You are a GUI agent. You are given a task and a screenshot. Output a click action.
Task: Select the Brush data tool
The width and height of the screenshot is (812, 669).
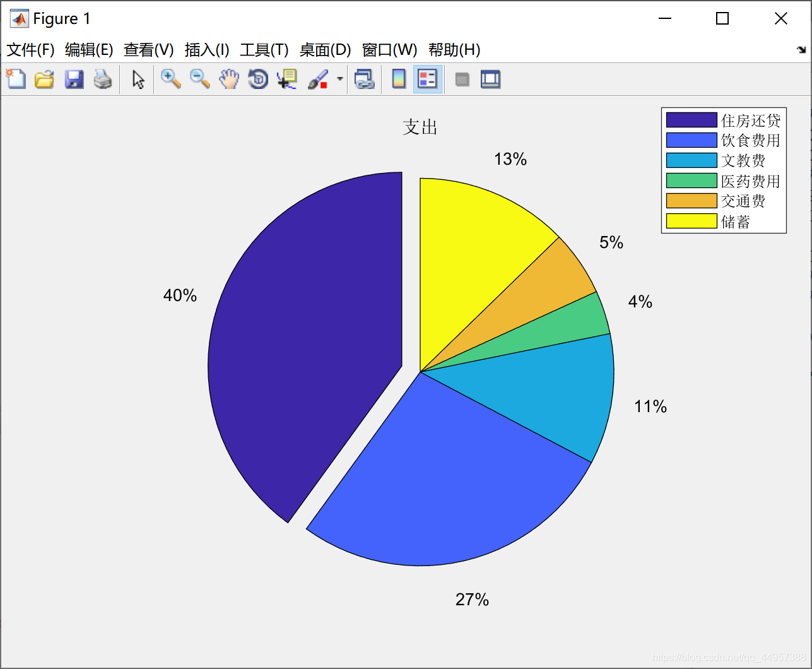click(x=318, y=79)
